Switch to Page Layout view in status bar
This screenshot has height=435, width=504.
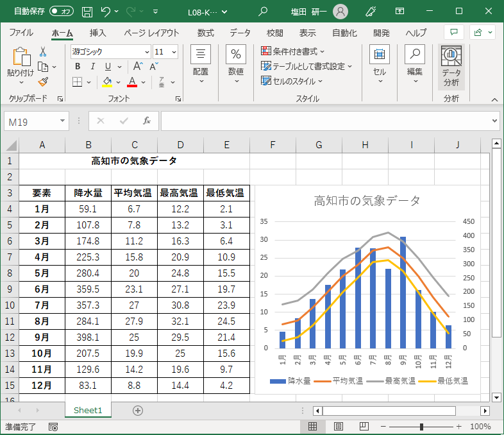click(x=339, y=427)
